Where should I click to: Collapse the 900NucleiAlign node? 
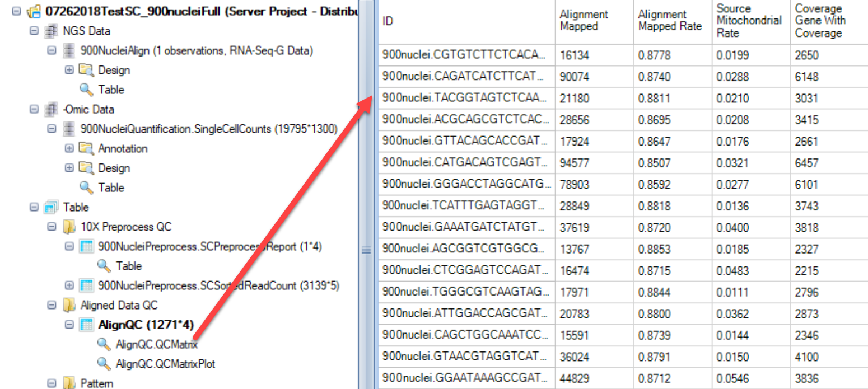tap(52, 50)
